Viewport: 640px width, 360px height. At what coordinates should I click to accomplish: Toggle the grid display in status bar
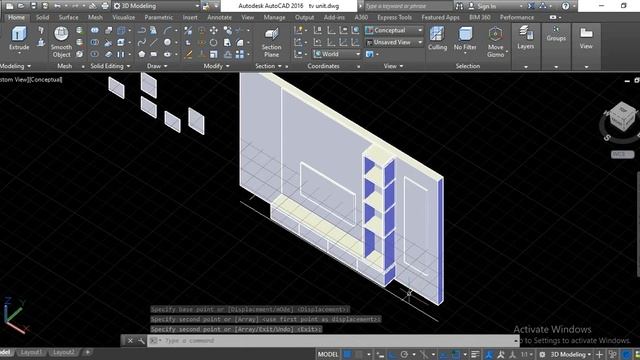pos(347,354)
